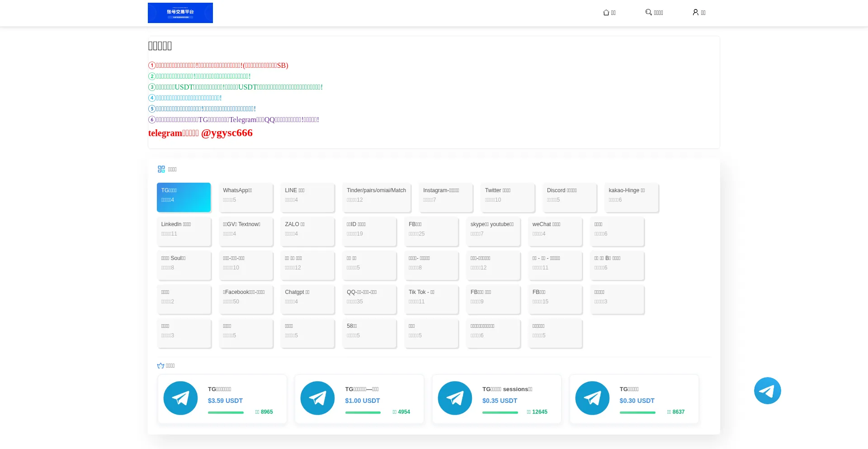Click Telegram icon on $3.59 USDT product
868x449 pixels.
click(180, 398)
